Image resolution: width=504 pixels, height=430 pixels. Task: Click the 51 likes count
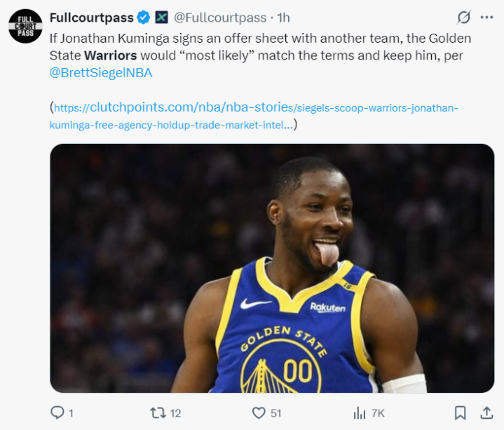coord(276,413)
